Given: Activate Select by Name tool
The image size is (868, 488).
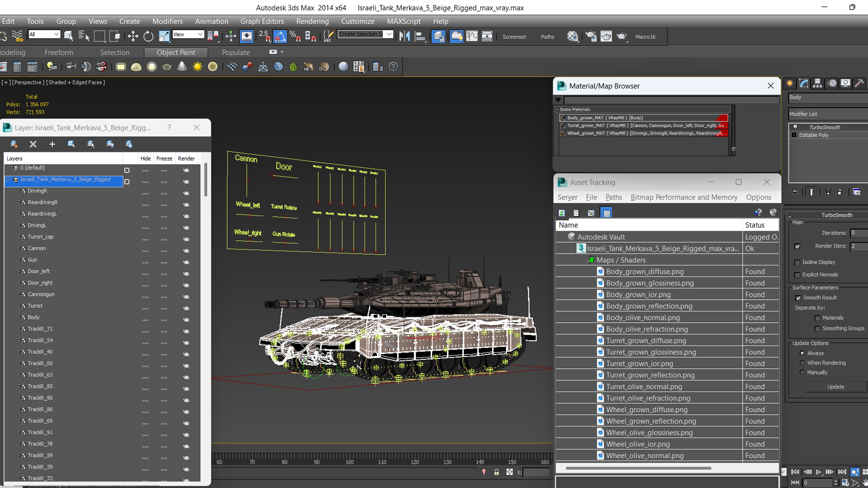Looking at the screenshot, I should 84,37.
